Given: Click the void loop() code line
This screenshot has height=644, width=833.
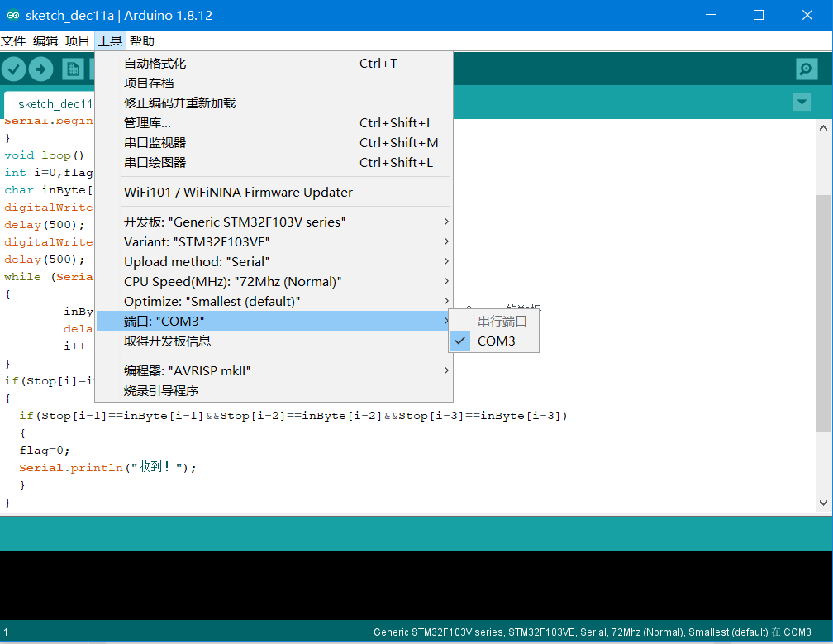Looking at the screenshot, I should click(44, 155).
